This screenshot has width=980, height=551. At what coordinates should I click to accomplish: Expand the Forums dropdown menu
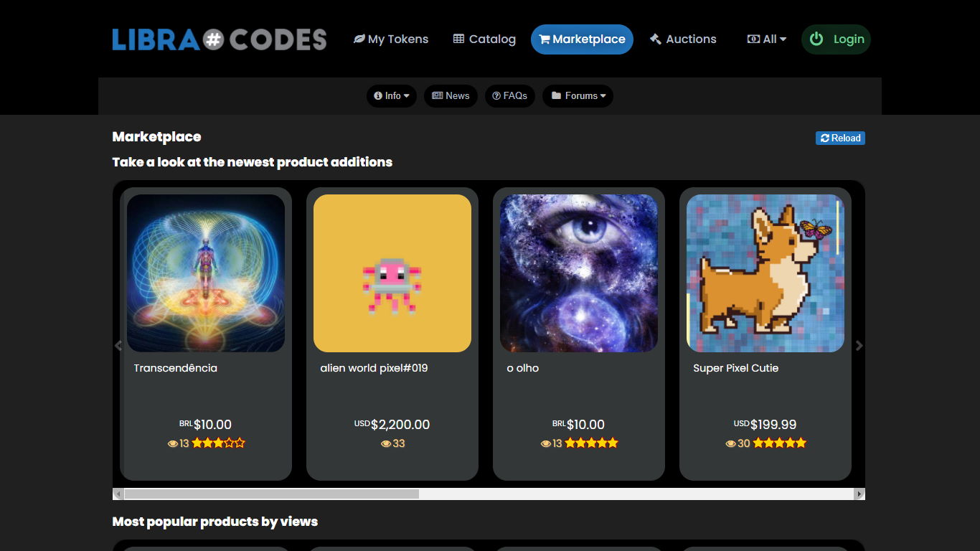578,95
